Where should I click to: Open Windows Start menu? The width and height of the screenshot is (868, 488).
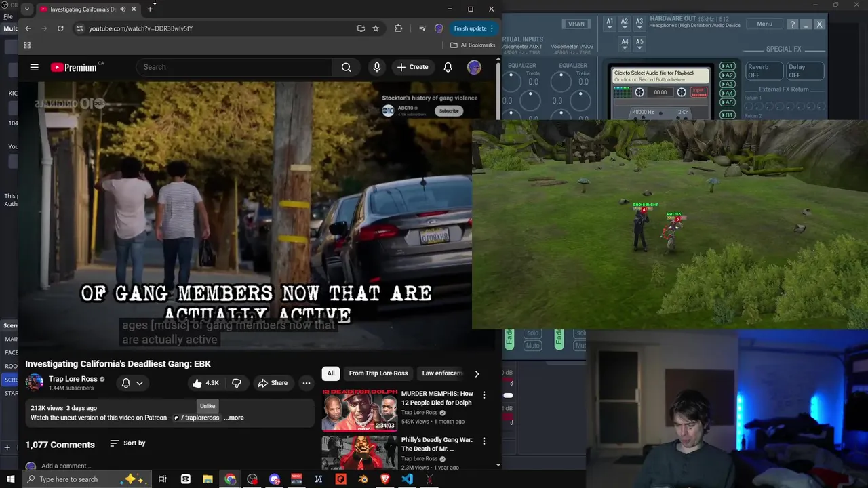pos(10,479)
